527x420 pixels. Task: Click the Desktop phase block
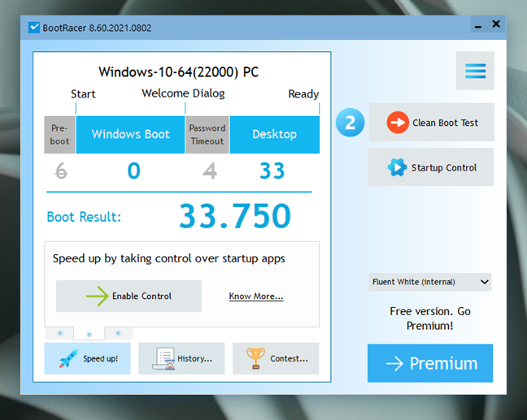(x=275, y=135)
